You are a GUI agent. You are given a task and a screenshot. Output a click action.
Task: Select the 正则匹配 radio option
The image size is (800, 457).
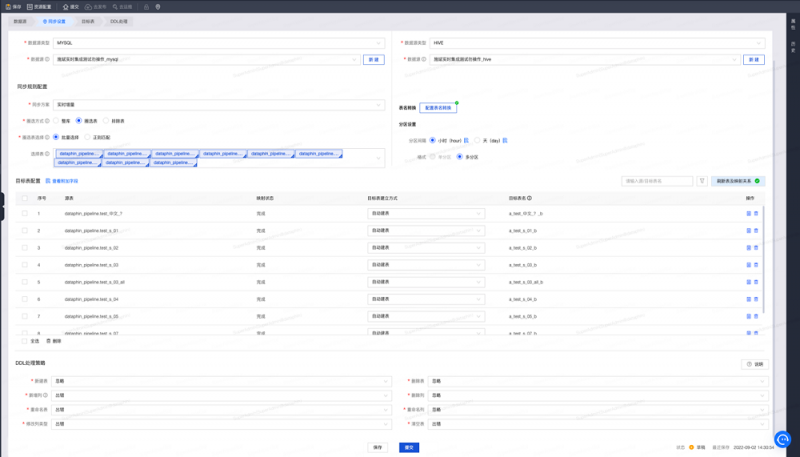(x=88, y=136)
